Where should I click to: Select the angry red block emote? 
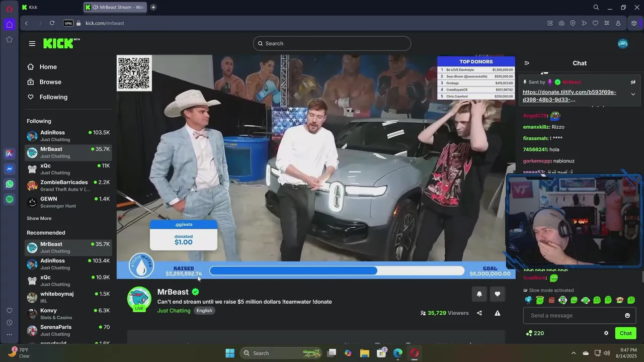coord(551,300)
